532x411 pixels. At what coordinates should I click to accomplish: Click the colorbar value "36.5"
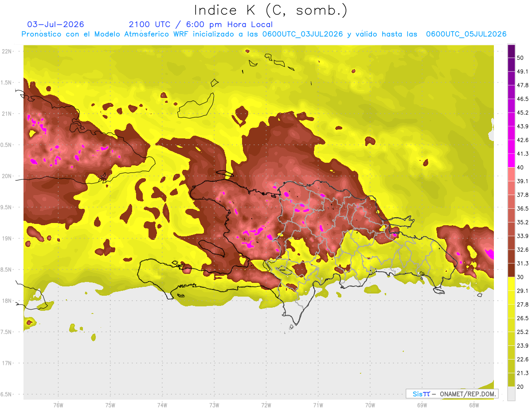[x=522, y=208]
